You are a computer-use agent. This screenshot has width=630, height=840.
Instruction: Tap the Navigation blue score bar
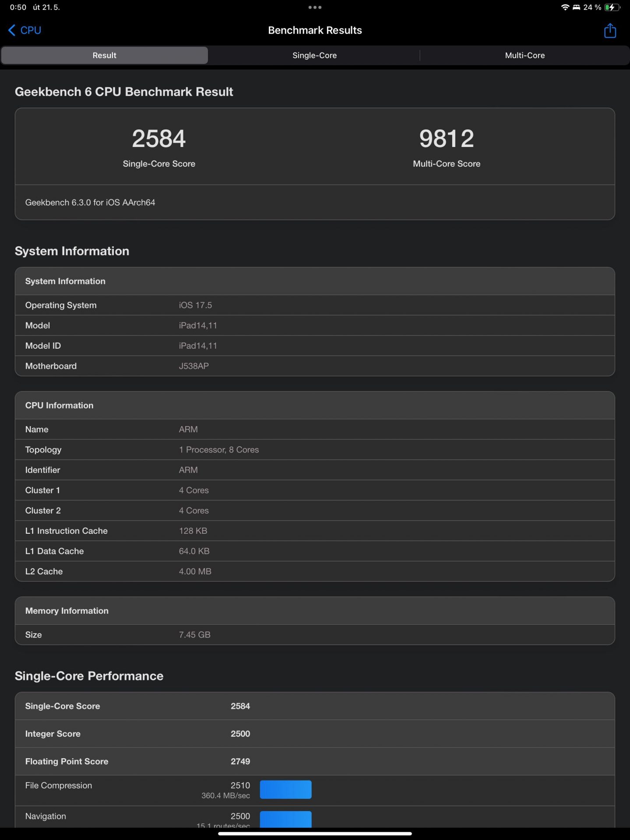[285, 819]
